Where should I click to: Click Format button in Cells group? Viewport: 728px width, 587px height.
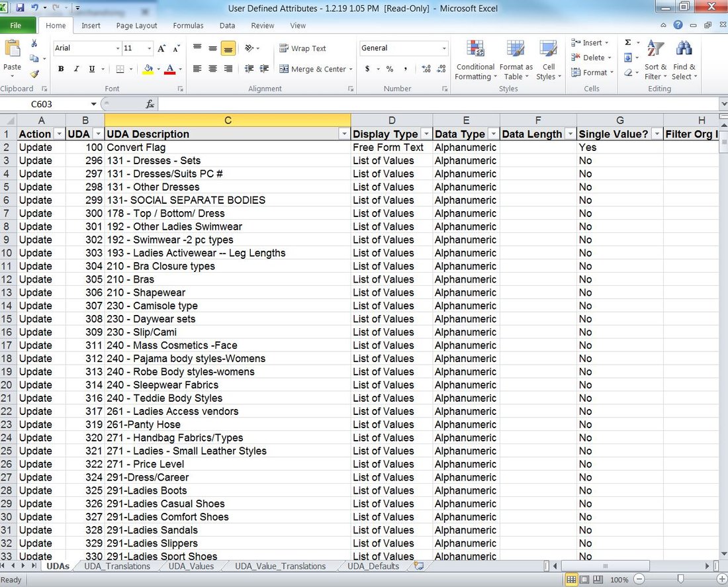[x=592, y=72]
